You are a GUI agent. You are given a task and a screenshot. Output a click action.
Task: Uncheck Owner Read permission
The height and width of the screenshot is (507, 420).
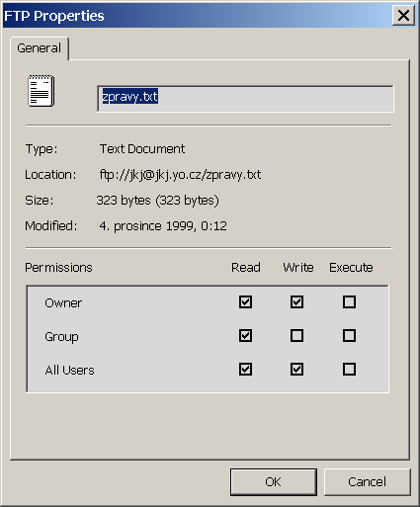245,301
